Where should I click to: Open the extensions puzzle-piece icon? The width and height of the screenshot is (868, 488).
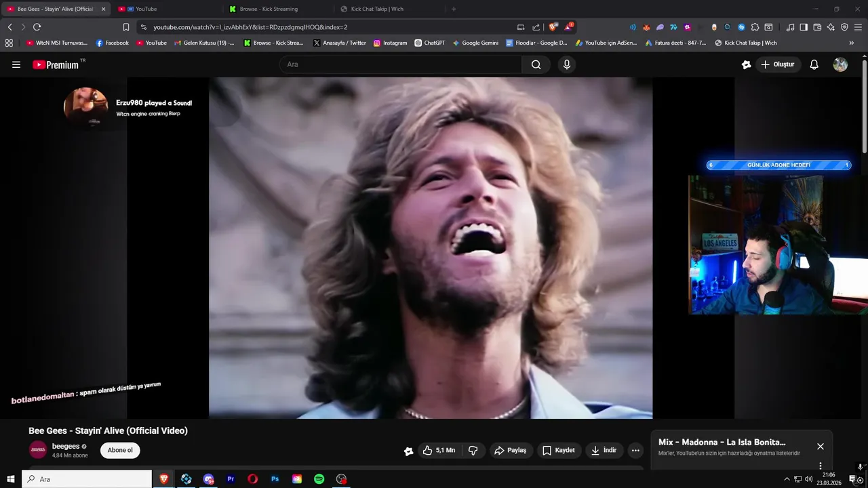click(755, 27)
